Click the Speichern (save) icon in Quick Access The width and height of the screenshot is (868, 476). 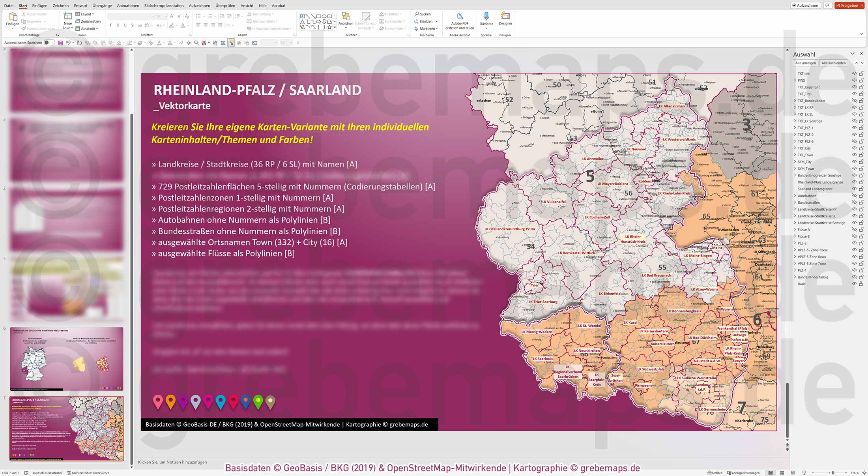coord(60,42)
